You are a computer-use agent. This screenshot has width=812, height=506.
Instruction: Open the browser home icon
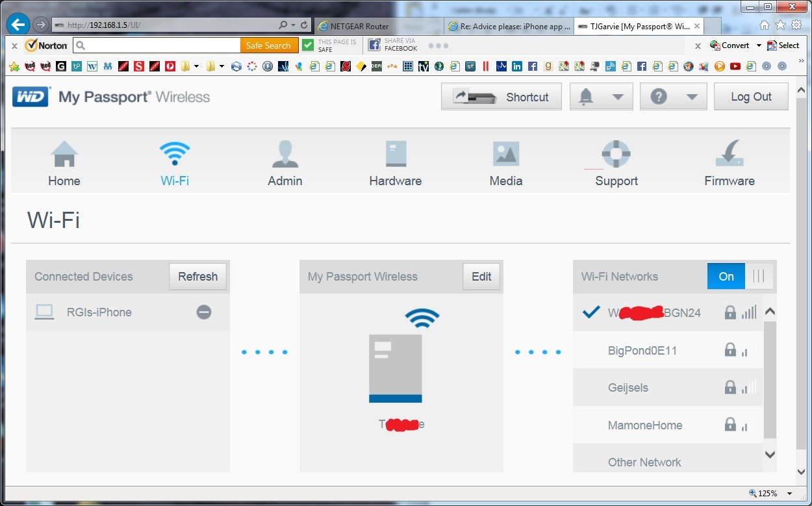764,25
